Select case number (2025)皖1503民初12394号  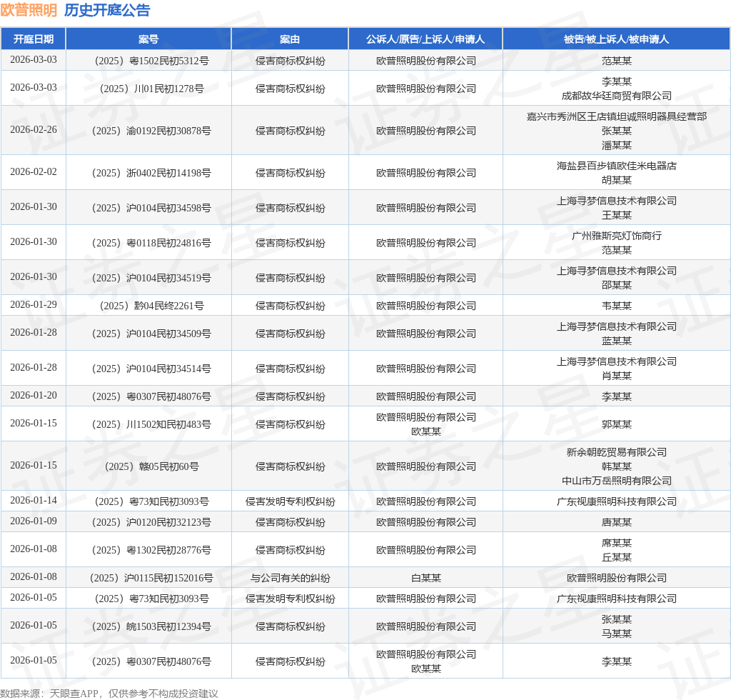(x=151, y=626)
